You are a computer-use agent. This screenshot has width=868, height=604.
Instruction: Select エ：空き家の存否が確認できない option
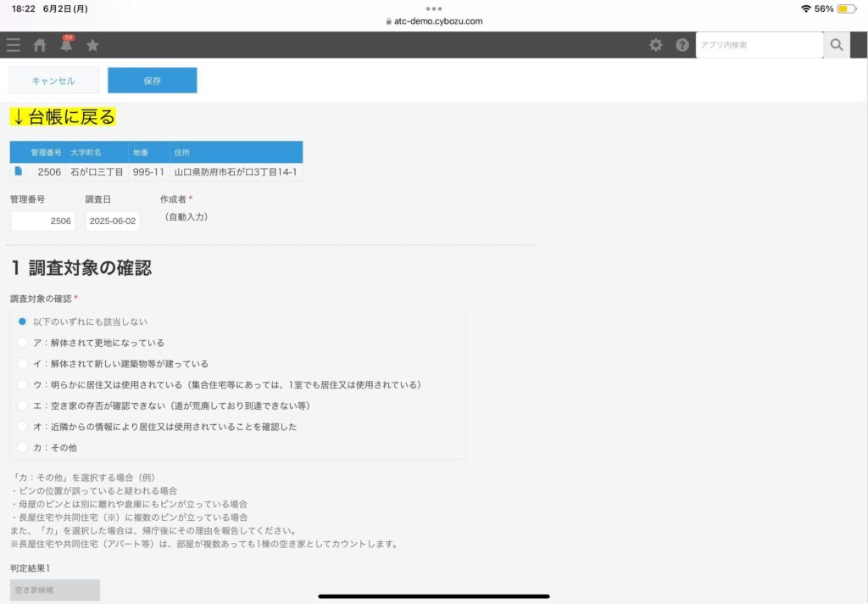coord(164,405)
